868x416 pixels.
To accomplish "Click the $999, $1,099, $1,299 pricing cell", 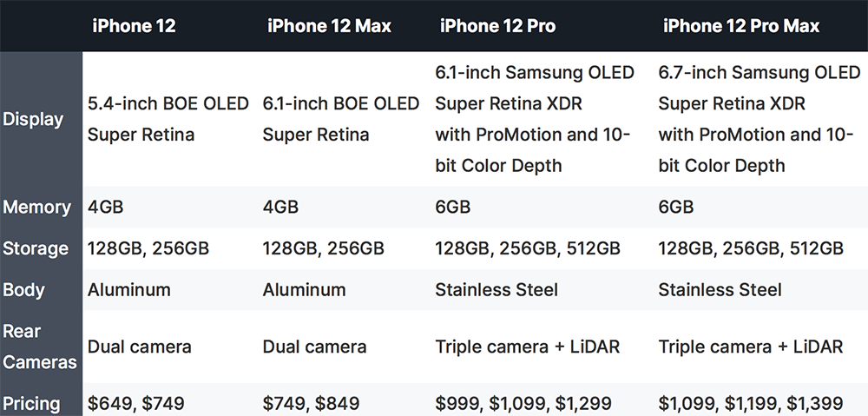I will pyautogui.click(x=523, y=403).
